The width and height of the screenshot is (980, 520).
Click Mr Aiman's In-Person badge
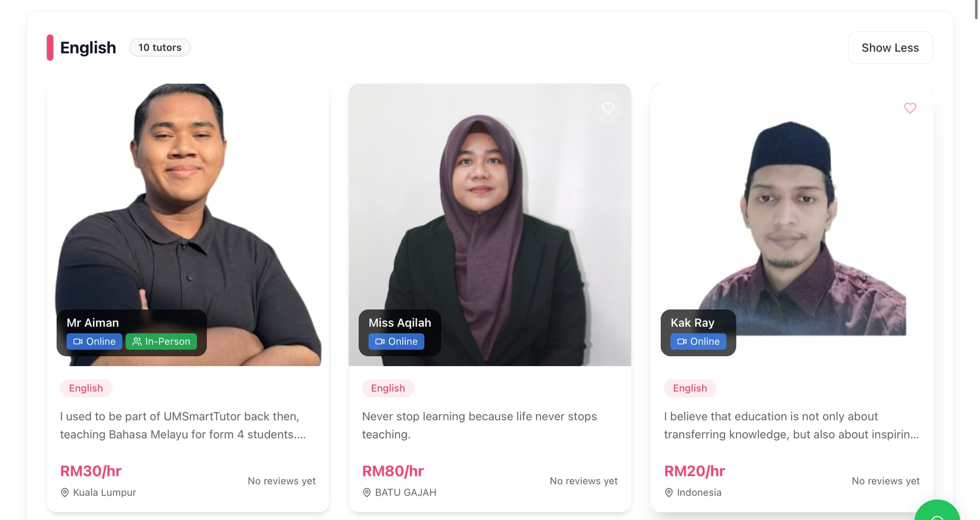(x=161, y=342)
